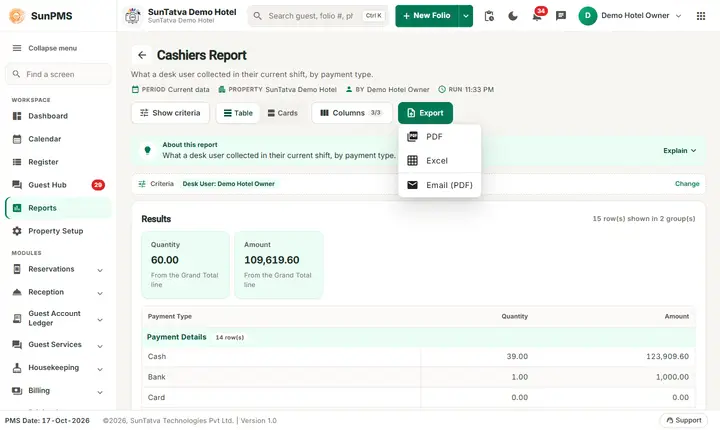The width and height of the screenshot is (720, 430).
Task: Click the lightbulb icon in About this report
Action: coord(147,150)
